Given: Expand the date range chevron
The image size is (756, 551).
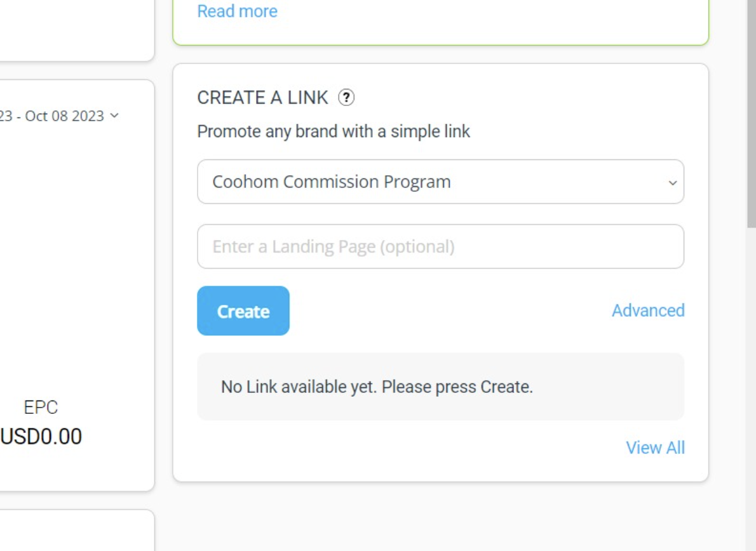Looking at the screenshot, I should tap(114, 116).
